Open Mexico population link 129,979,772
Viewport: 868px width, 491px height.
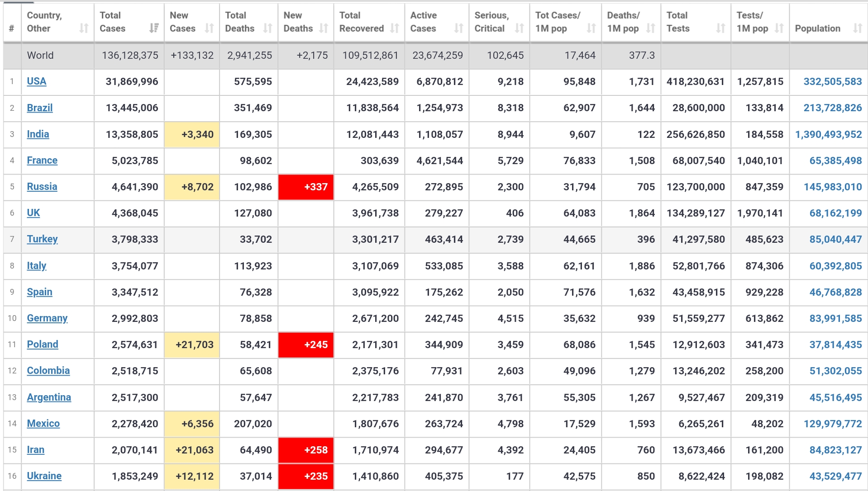pyautogui.click(x=833, y=424)
